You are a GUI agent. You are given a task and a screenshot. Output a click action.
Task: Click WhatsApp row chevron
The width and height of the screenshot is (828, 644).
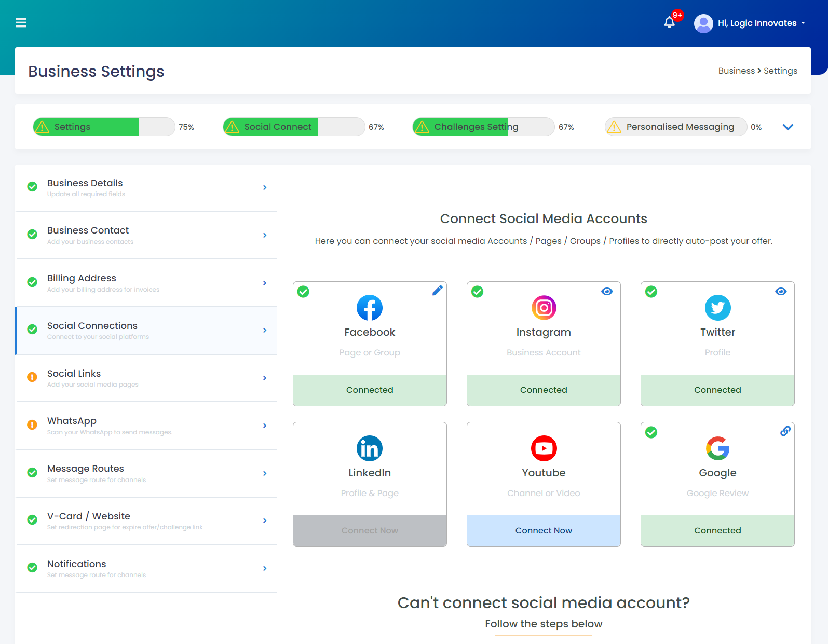pyautogui.click(x=265, y=426)
